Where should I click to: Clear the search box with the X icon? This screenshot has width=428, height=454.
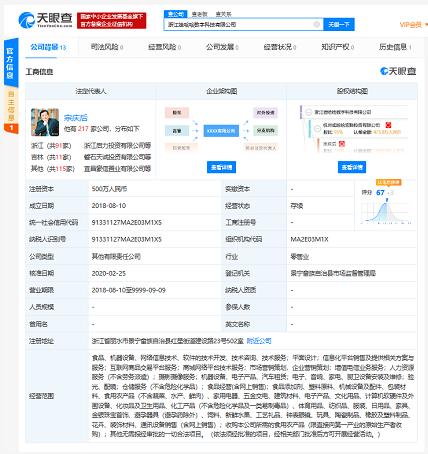[317, 24]
